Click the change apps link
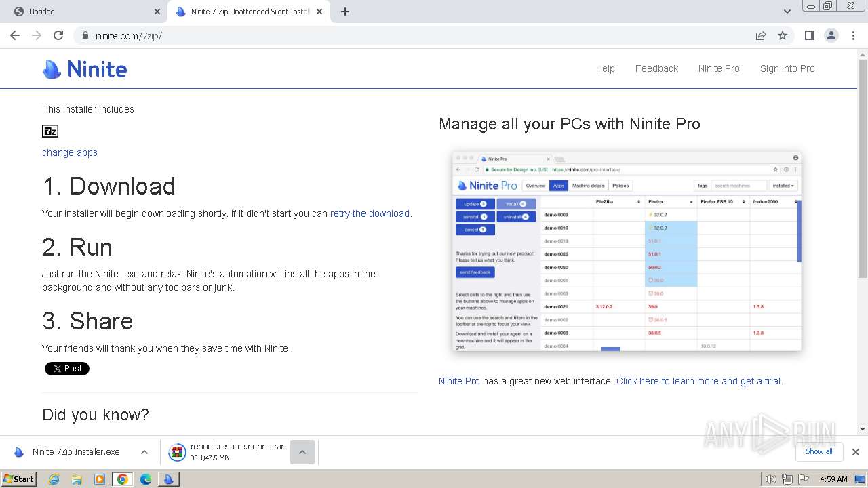Screen dimensions: 868x488 point(70,152)
